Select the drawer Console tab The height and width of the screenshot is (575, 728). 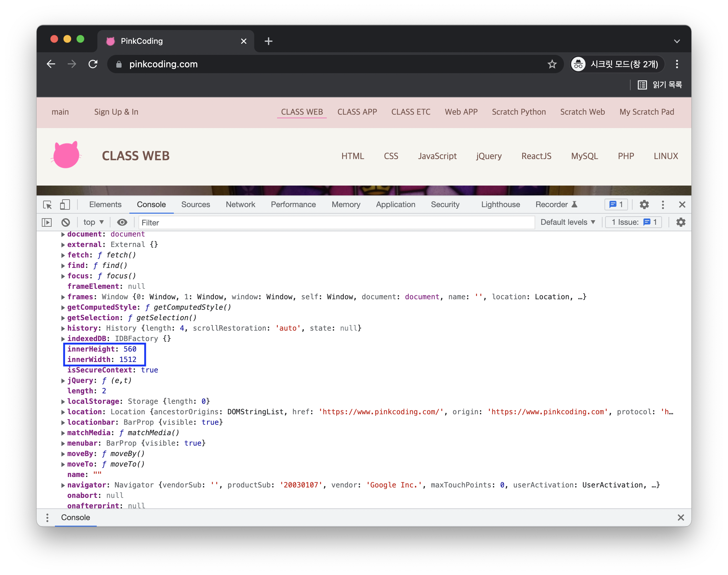click(x=75, y=517)
